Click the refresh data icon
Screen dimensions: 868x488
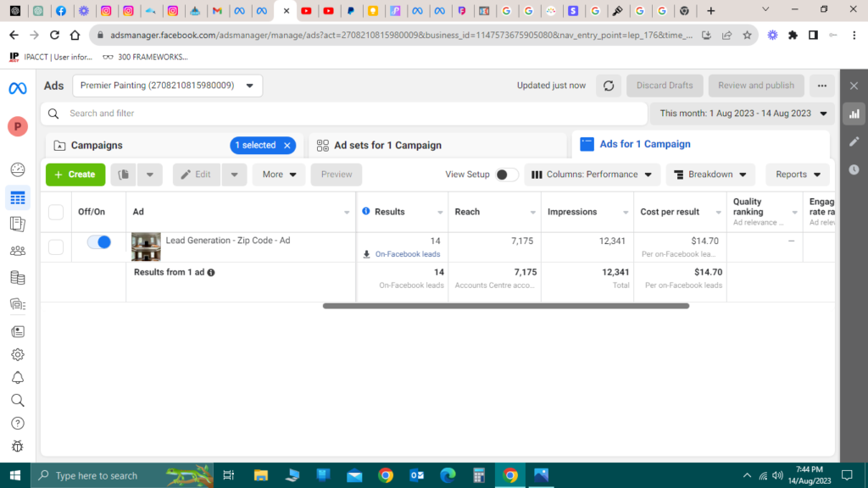(x=608, y=86)
